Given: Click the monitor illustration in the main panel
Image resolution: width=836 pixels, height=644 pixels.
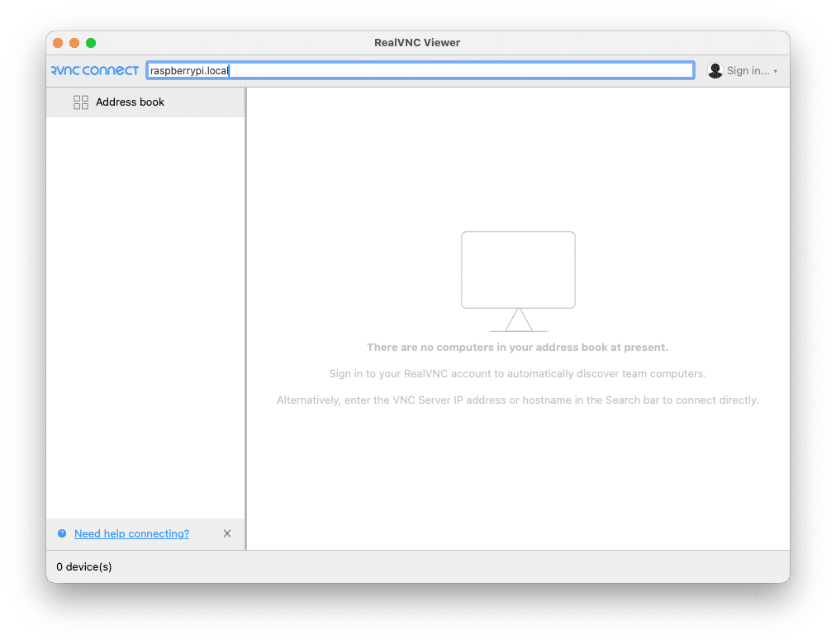Looking at the screenshot, I should click(518, 270).
